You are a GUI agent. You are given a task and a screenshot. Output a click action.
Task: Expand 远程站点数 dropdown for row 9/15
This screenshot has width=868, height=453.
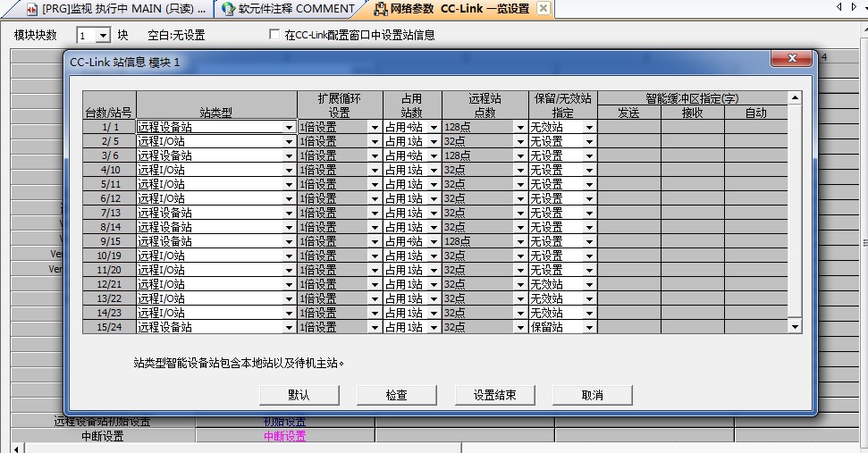click(520, 242)
